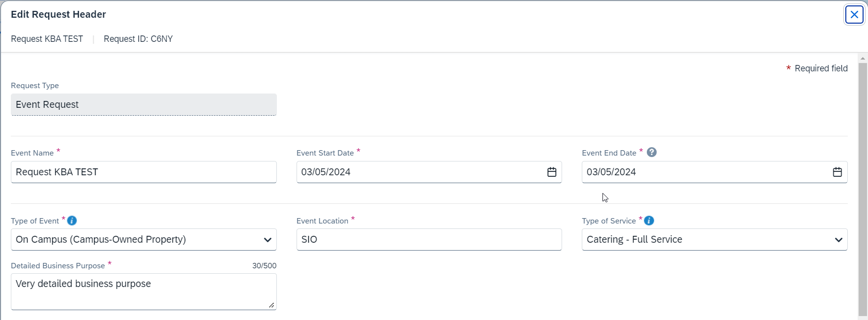
Task: Click the Event Start Date text box
Action: (x=419, y=172)
